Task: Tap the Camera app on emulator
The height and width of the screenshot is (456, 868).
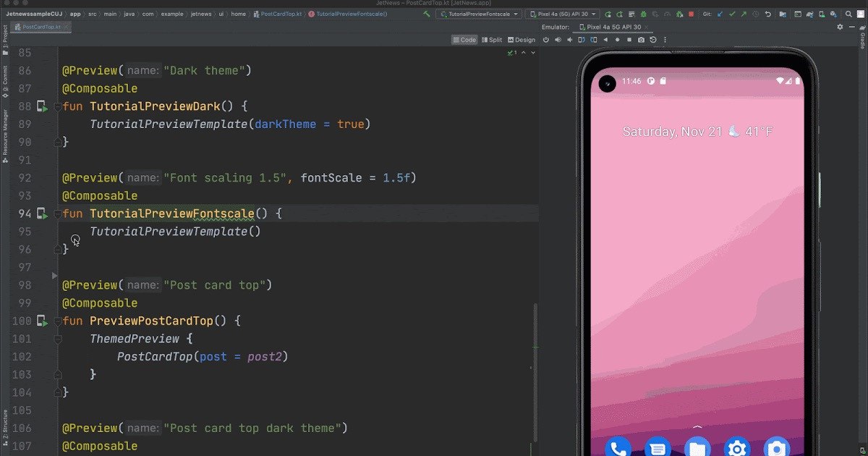Action: (775, 449)
